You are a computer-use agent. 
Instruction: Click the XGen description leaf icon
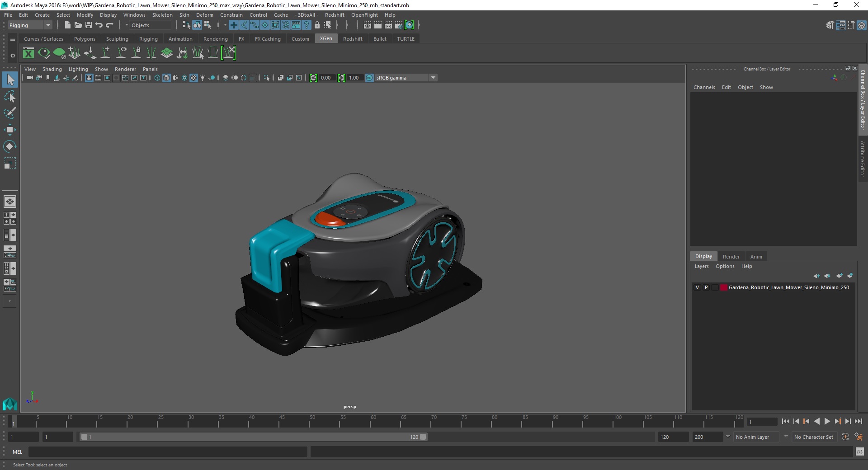[x=59, y=53]
